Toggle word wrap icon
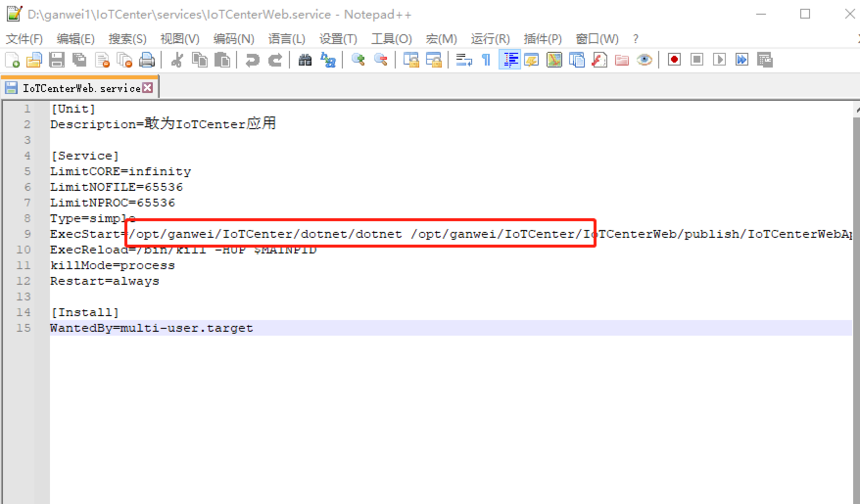 click(x=464, y=60)
